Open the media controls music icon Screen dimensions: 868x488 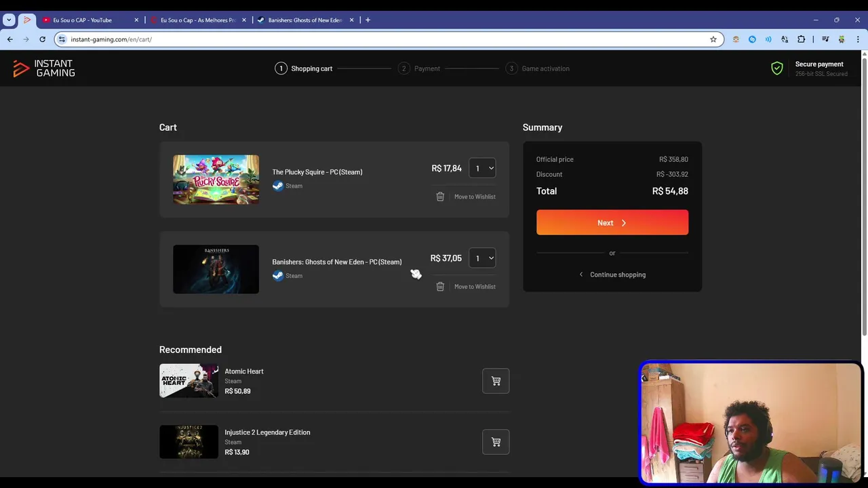coord(825,39)
